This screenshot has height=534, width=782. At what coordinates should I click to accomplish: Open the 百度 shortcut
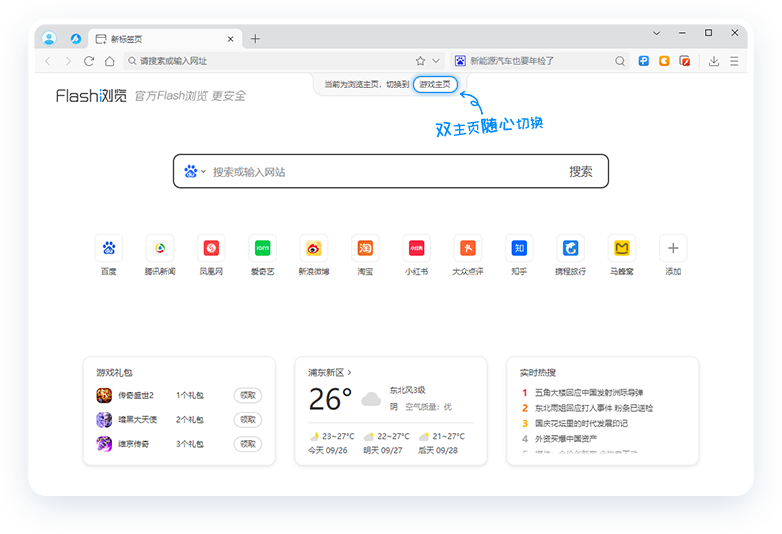[x=109, y=255]
